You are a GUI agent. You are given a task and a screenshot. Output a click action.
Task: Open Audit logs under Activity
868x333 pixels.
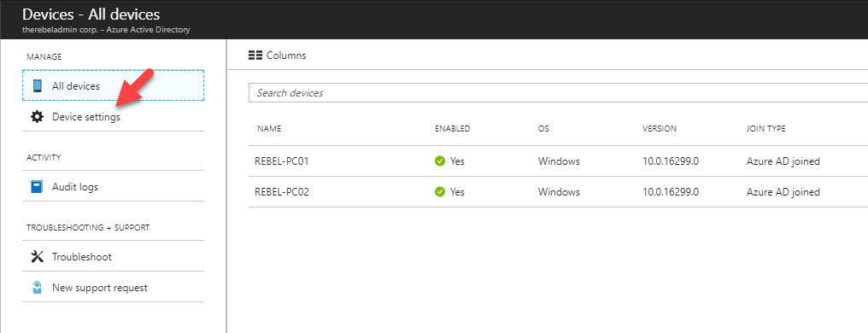tap(113, 187)
